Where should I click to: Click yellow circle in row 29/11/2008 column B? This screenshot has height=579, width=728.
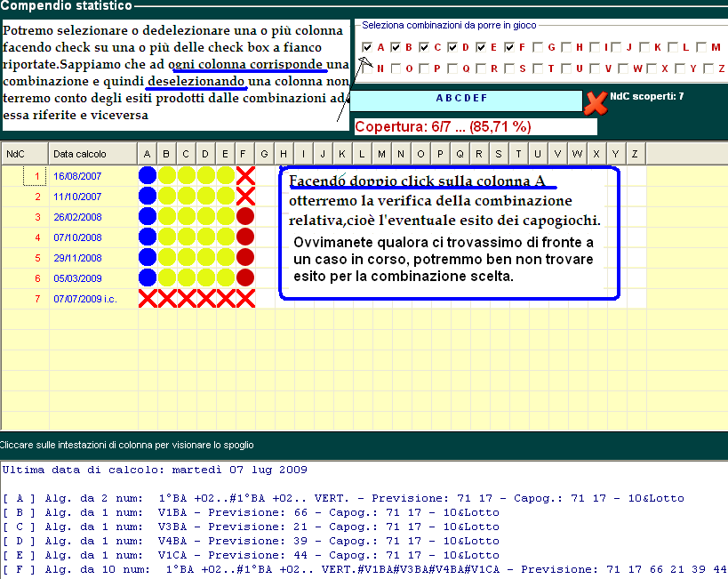(x=167, y=257)
